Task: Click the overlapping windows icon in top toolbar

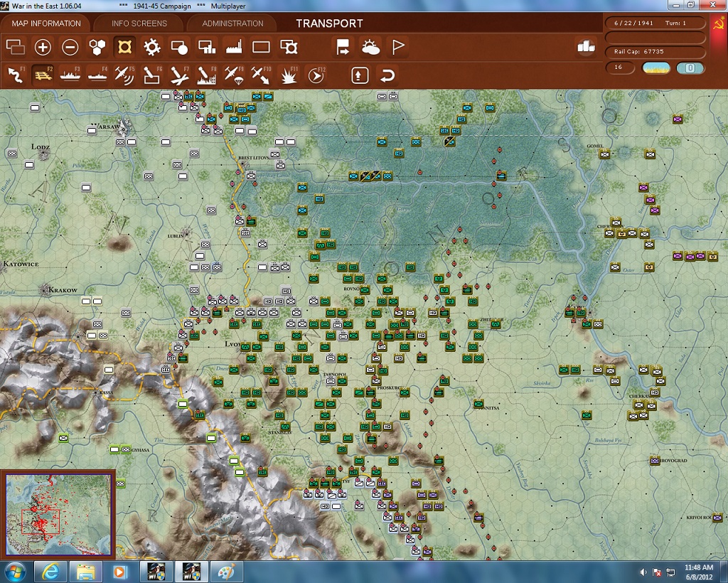Action: (16, 47)
